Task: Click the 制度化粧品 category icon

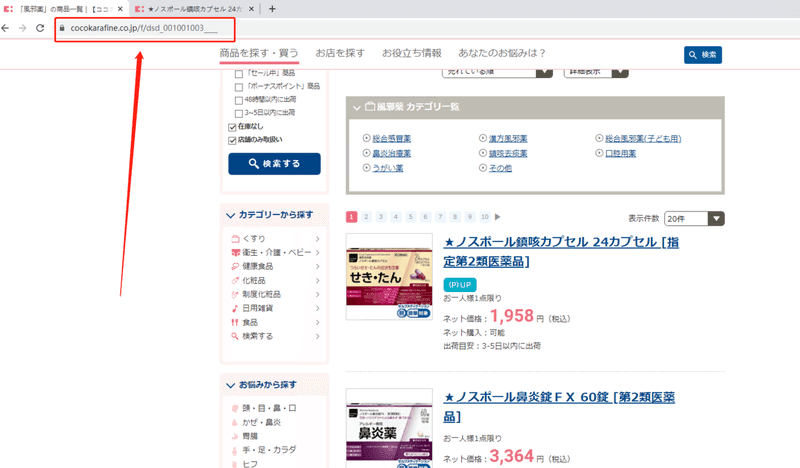Action: click(235, 294)
